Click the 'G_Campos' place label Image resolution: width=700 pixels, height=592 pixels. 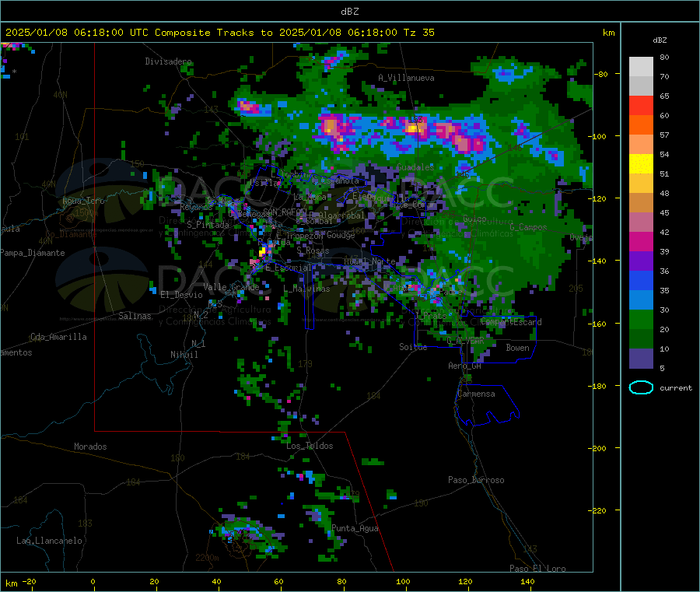pyautogui.click(x=528, y=227)
